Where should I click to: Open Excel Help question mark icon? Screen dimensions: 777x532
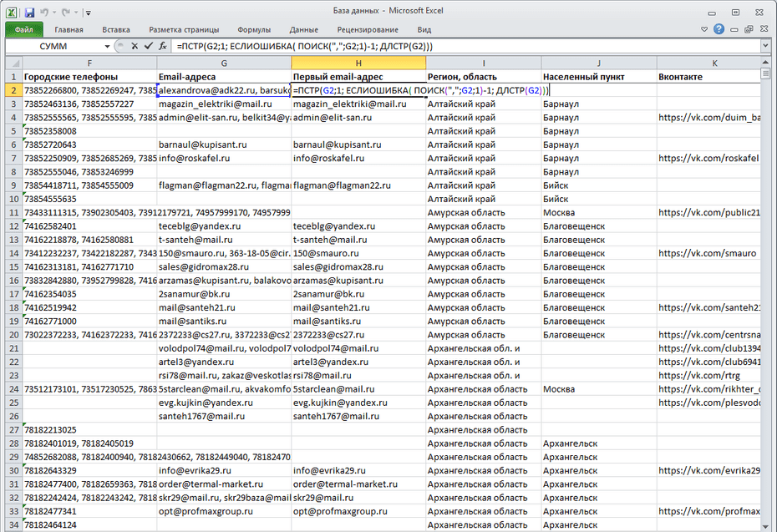click(x=719, y=29)
